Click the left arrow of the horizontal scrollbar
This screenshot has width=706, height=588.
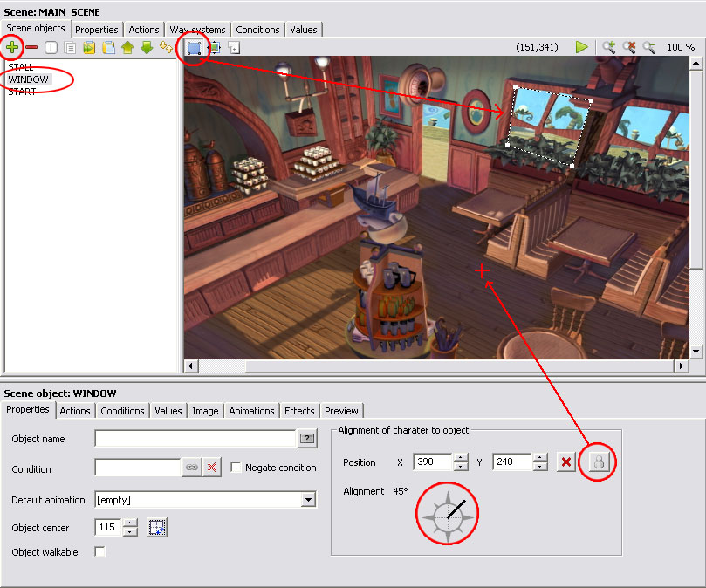pyautogui.click(x=191, y=366)
